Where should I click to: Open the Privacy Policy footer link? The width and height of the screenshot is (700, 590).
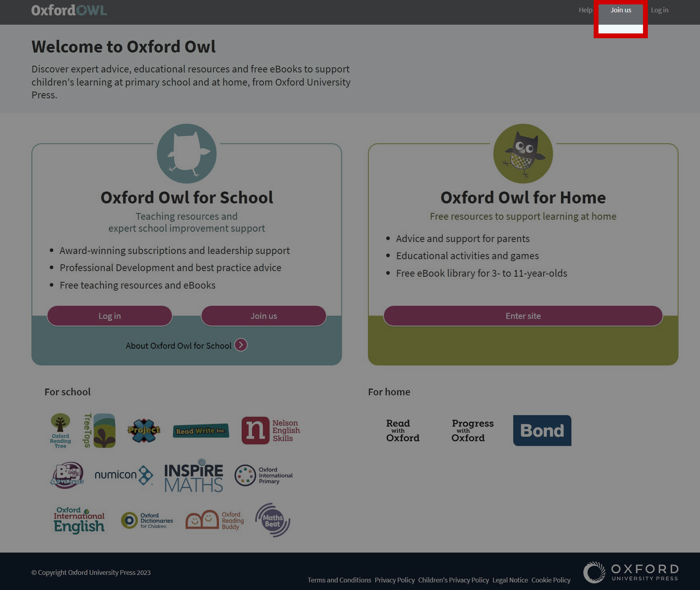point(395,580)
